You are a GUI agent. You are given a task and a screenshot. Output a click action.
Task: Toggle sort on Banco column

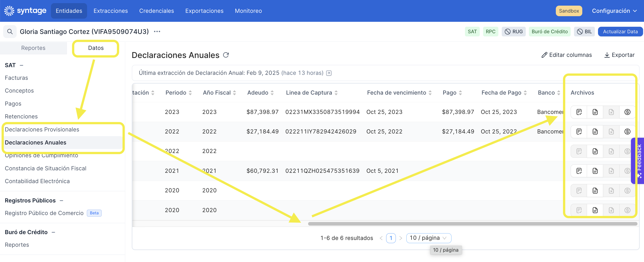(x=559, y=93)
